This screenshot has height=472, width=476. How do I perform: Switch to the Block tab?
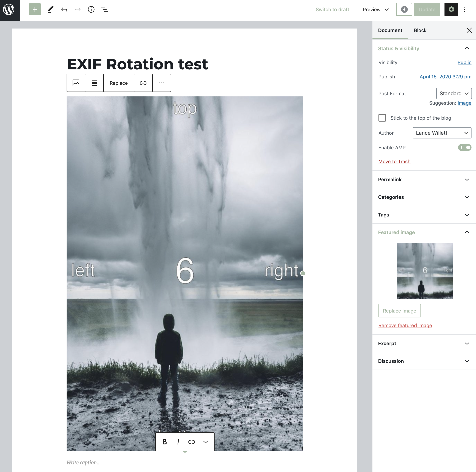tap(420, 30)
